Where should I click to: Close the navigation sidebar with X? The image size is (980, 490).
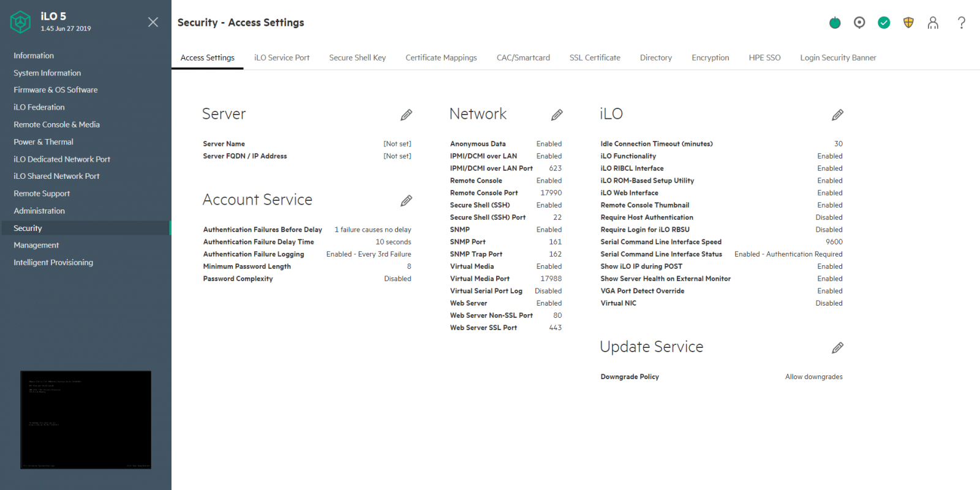(x=153, y=22)
